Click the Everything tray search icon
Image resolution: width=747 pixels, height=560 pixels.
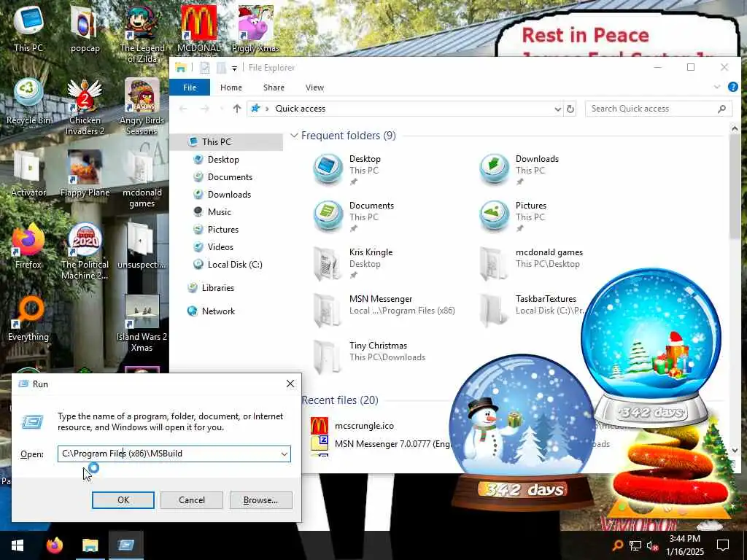pyautogui.click(x=617, y=545)
